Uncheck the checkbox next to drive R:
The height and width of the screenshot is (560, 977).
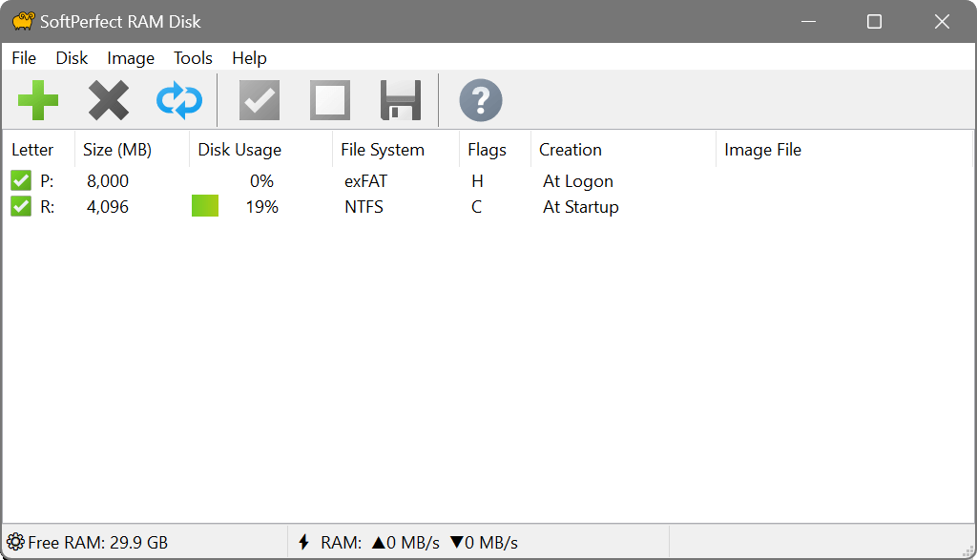coord(21,206)
